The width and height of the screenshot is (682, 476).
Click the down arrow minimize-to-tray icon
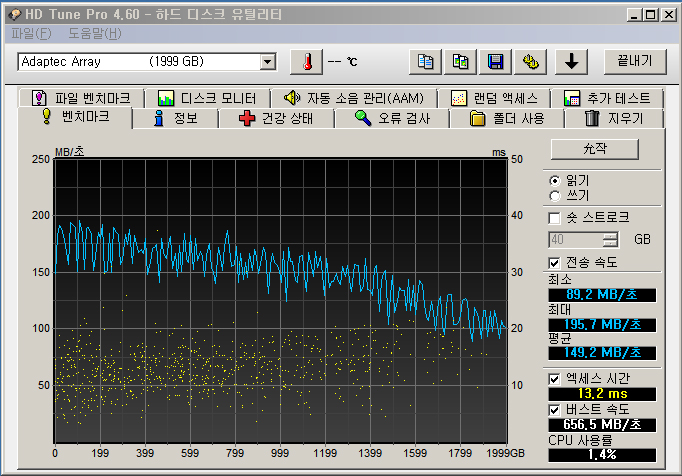click(x=572, y=62)
